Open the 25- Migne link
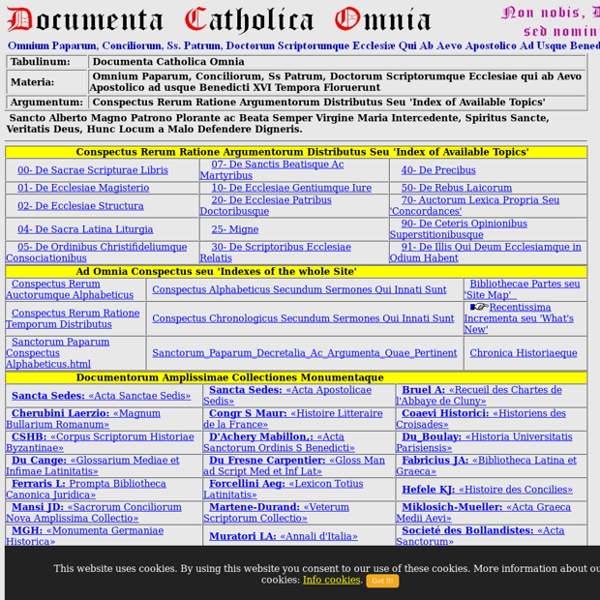The height and width of the screenshot is (600, 600). coord(235,229)
